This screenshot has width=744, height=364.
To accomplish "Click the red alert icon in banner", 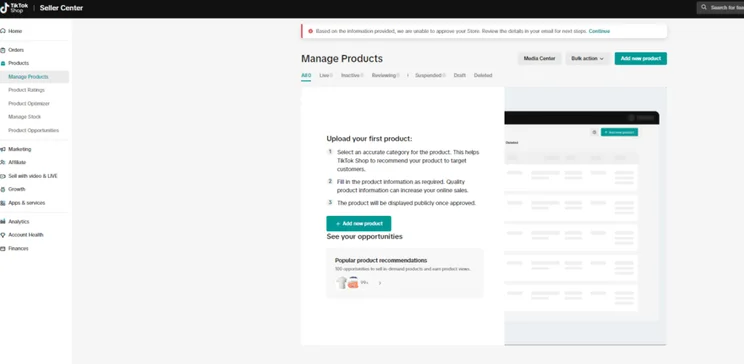I will [310, 31].
